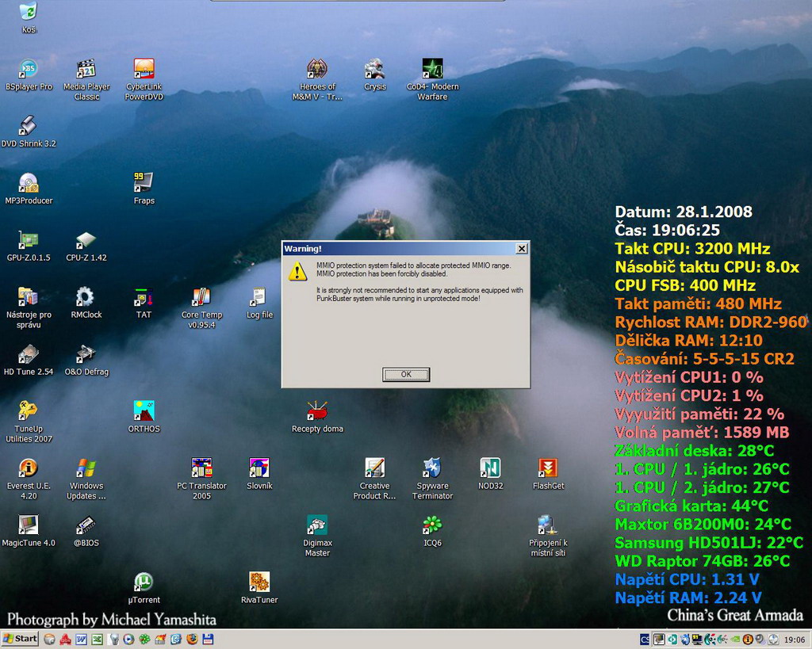This screenshot has width=812, height=649.
Task: Click the taskbar clock showing 19:06
Action: [x=794, y=639]
